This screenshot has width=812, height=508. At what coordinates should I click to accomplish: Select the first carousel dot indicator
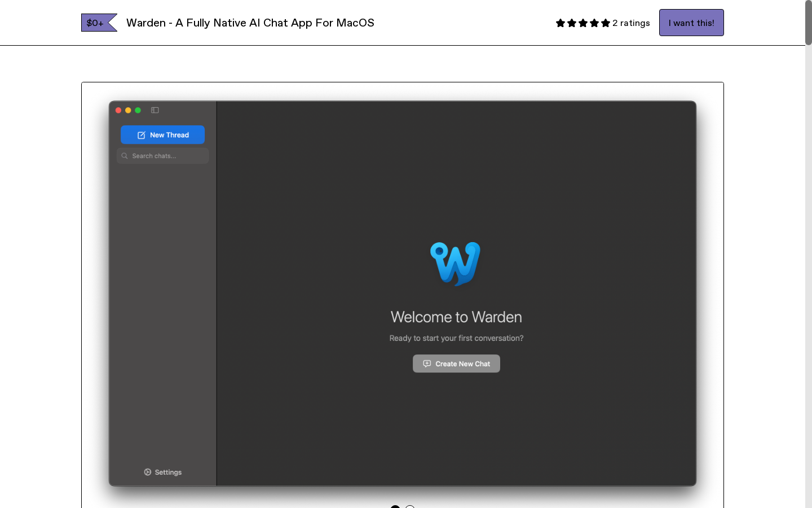pos(395,507)
